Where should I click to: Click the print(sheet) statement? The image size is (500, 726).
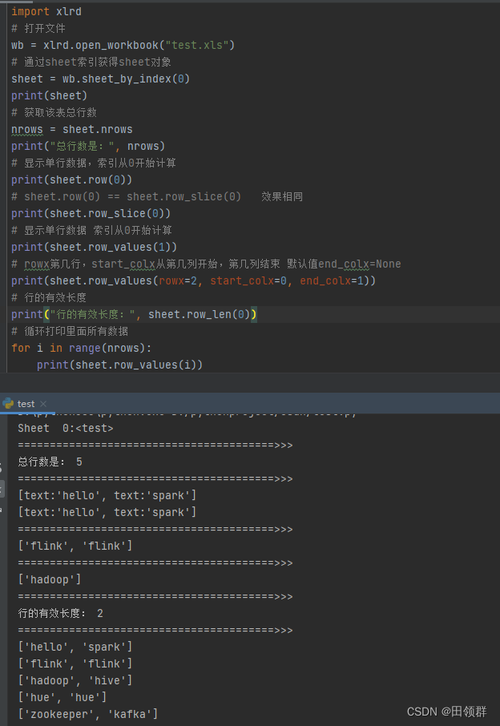click(x=49, y=96)
